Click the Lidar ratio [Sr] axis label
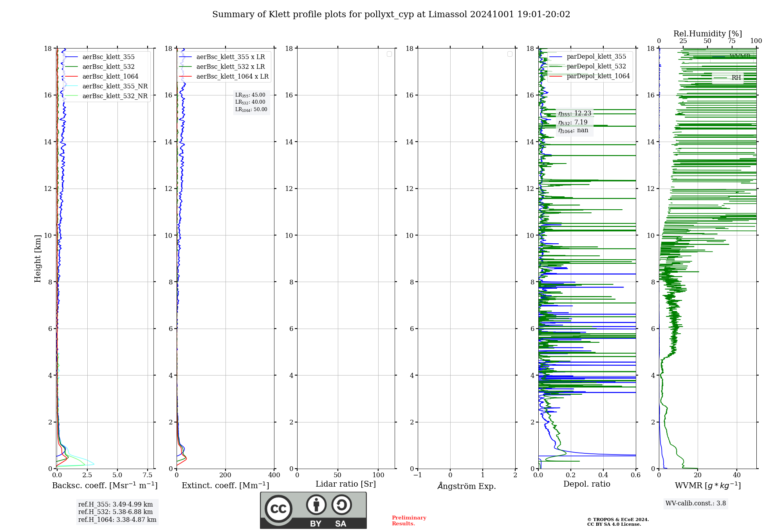Screen dimensions: 783x532 [x=346, y=484]
